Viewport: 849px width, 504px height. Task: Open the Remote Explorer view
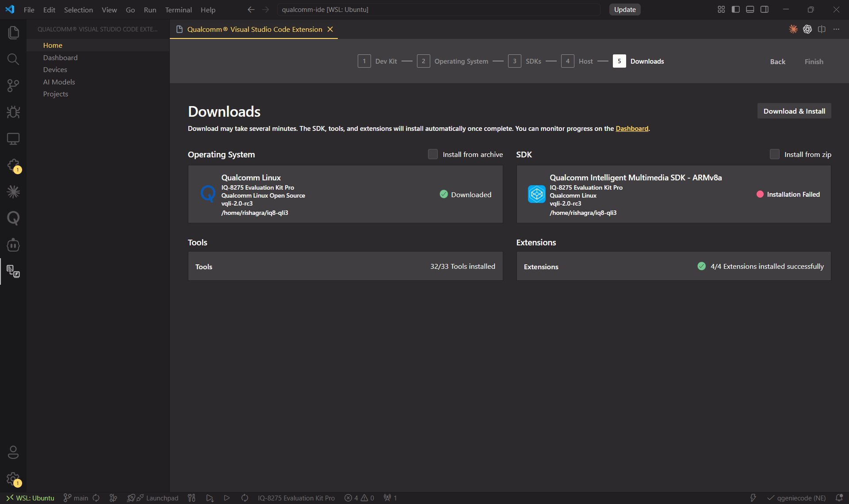[x=13, y=138]
